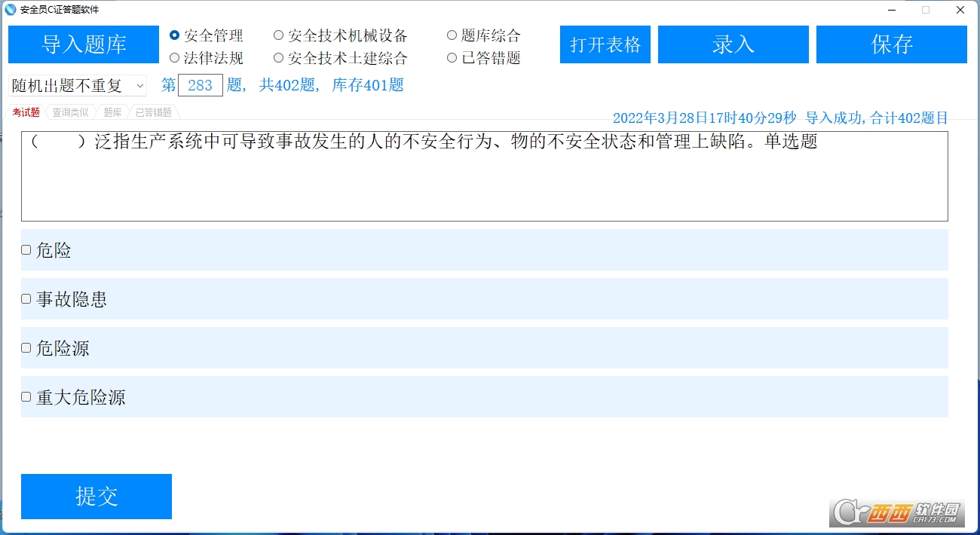The image size is (980, 535).
Task: Select the 安全管理 radio option
Action: (x=175, y=35)
